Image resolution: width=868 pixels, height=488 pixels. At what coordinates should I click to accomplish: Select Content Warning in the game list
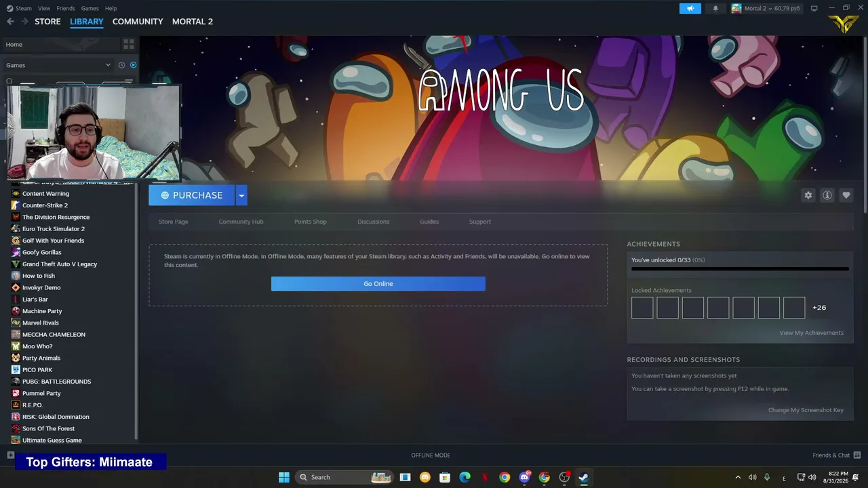click(x=45, y=194)
